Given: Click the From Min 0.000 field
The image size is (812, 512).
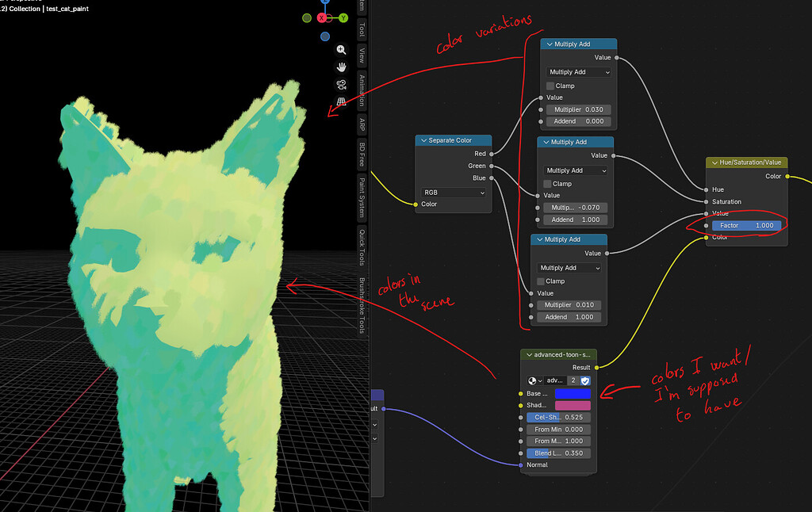Looking at the screenshot, I should (559, 430).
